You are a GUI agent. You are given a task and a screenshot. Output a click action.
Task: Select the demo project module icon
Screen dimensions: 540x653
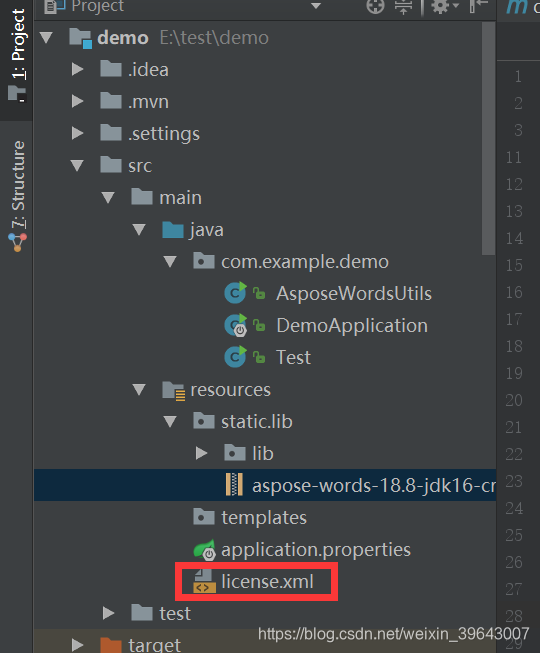[81, 38]
